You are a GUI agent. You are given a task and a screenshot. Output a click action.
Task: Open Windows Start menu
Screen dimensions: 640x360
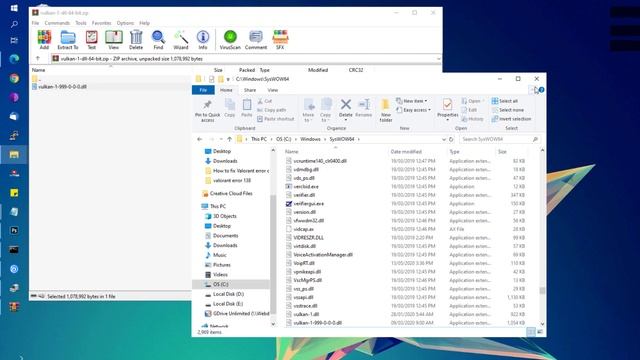pyautogui.click(x=14, y=8)
